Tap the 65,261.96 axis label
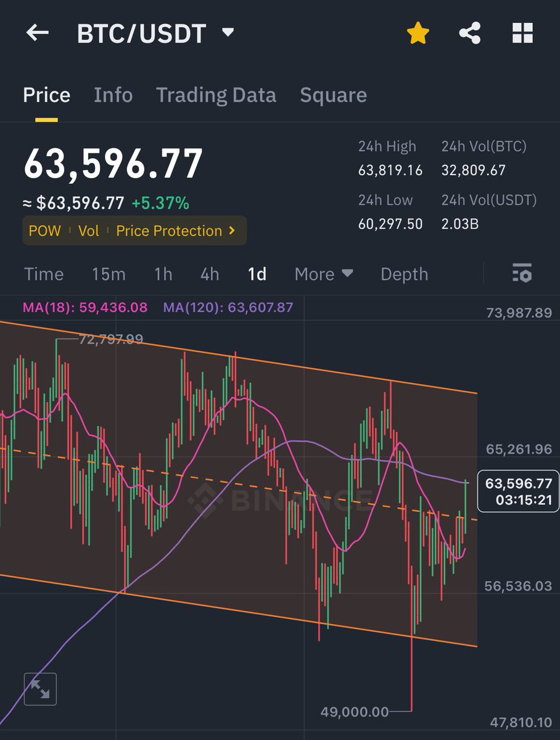 tap(519, 449)
